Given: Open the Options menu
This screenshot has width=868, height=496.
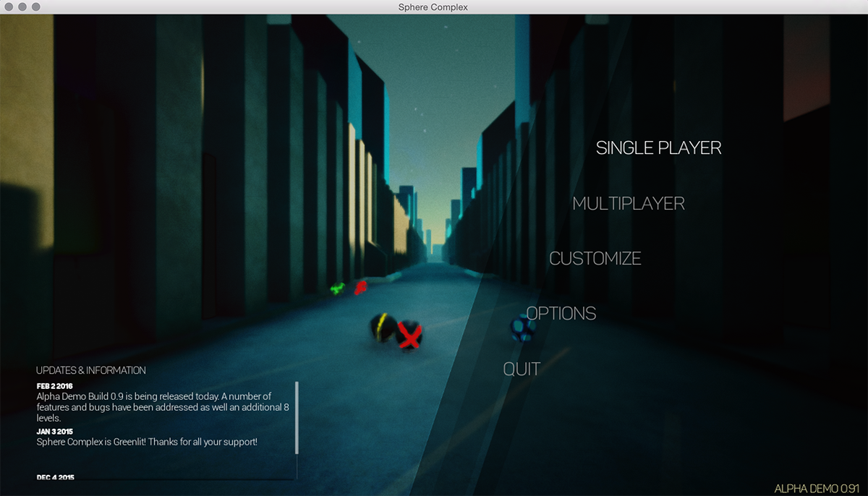Looking at the screenshot, I should 561,314.
